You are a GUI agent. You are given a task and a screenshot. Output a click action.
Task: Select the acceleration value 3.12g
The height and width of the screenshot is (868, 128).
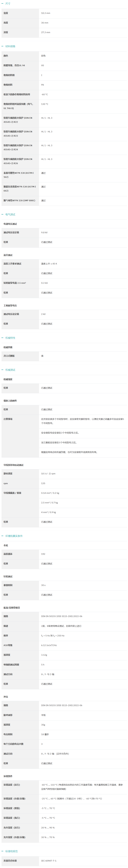point(44,655)
